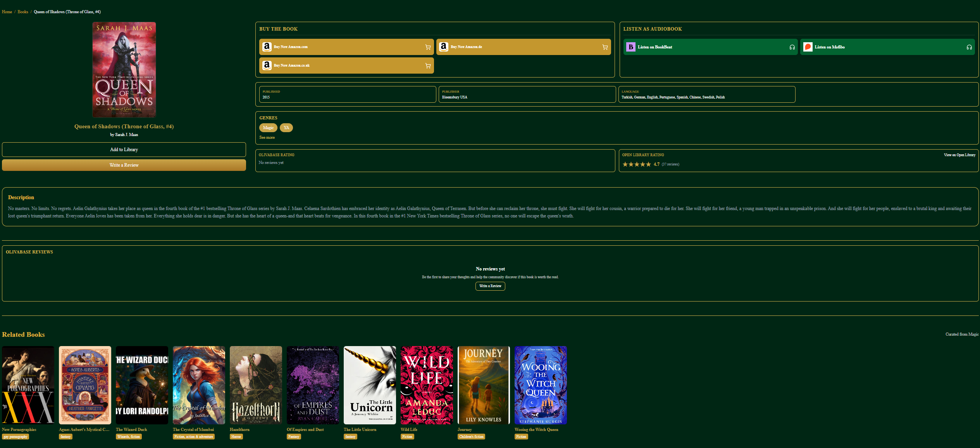
Task: Open the Books breadcrumb link
Action: click(x=22, y=12)
